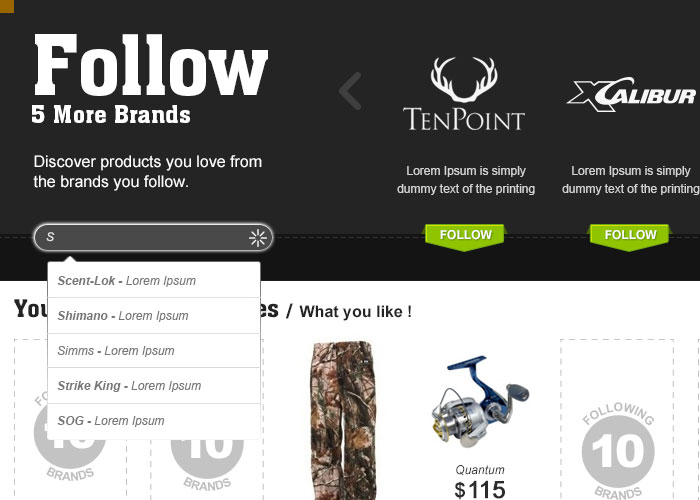Click the previous arrow in brand carousel

tap(351, 91)
